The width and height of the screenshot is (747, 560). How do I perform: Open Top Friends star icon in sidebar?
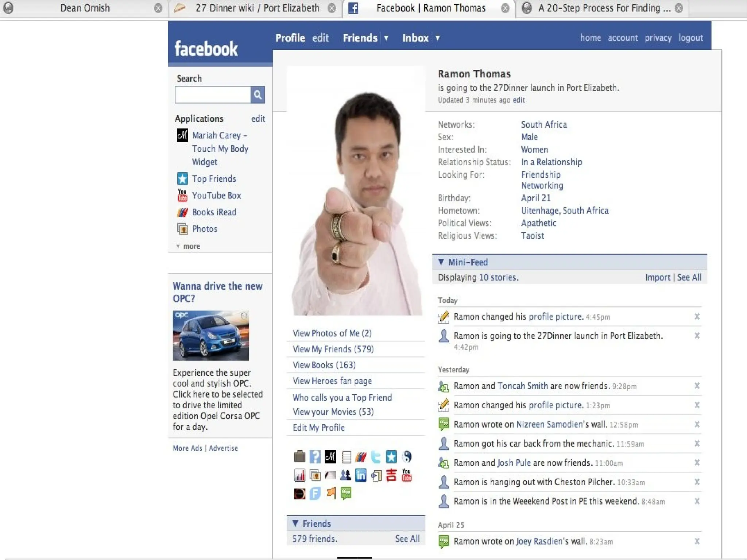[182, 179]
